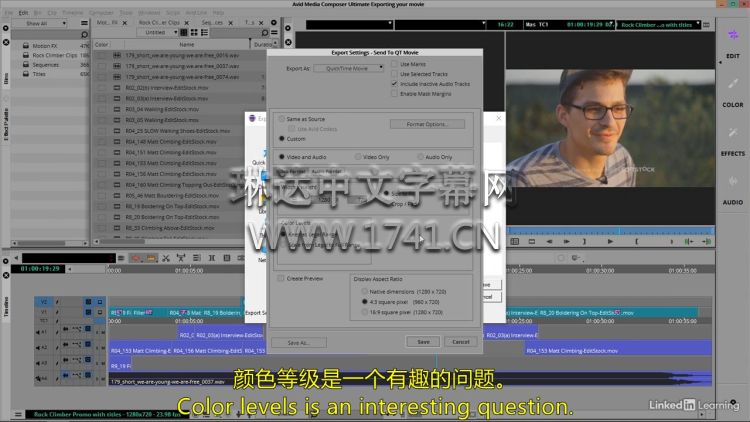The height and width of the screenshot is (422, 750).
Task: Close the Motion FX bin tab
Action: tap(125, 22)
